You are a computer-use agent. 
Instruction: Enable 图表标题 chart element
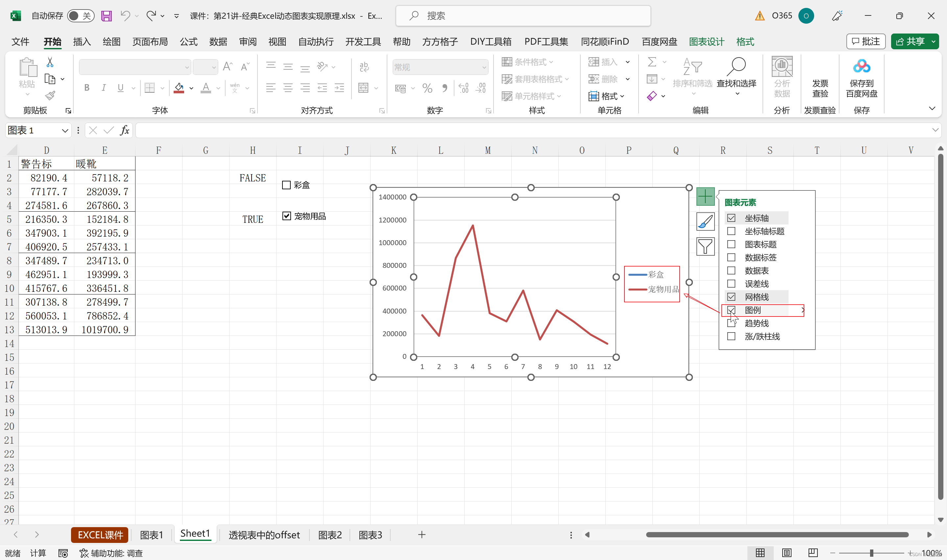point(731,245)
